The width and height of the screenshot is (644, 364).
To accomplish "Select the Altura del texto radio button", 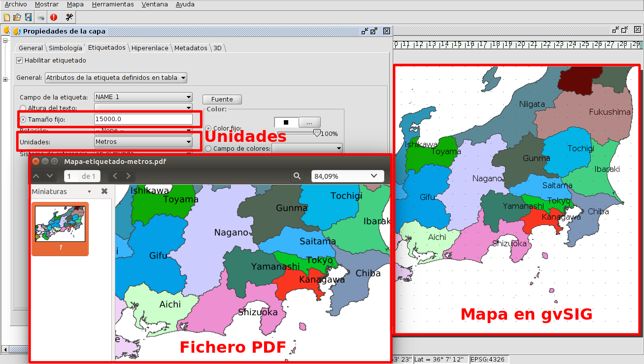I will pyautogui.click(x=23, y=108).
